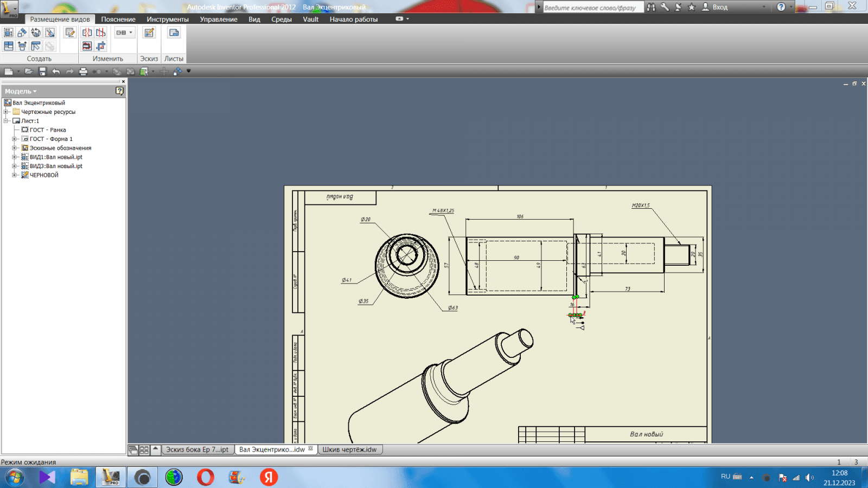Screen dimensions: 868x488
Task: Click the Print icon in quick access toolbar
Action: click(x=83, y=71)
